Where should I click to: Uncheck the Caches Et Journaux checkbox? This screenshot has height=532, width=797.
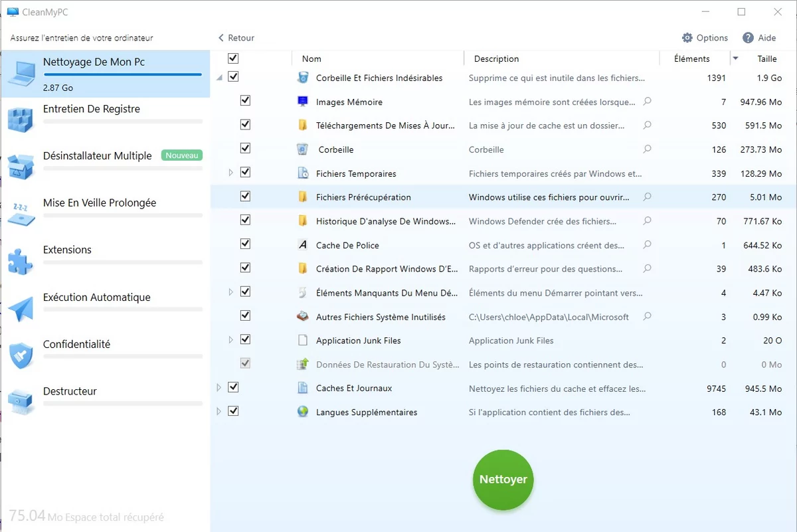233,387
